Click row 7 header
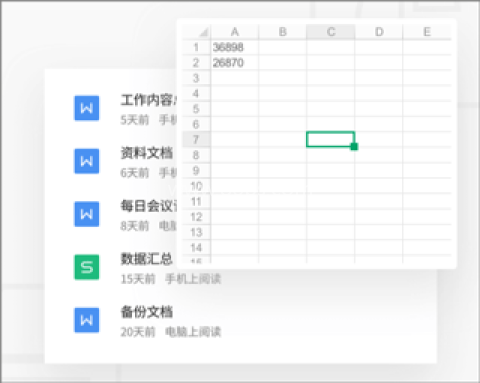The image size is (480, 383). (196, 139)
